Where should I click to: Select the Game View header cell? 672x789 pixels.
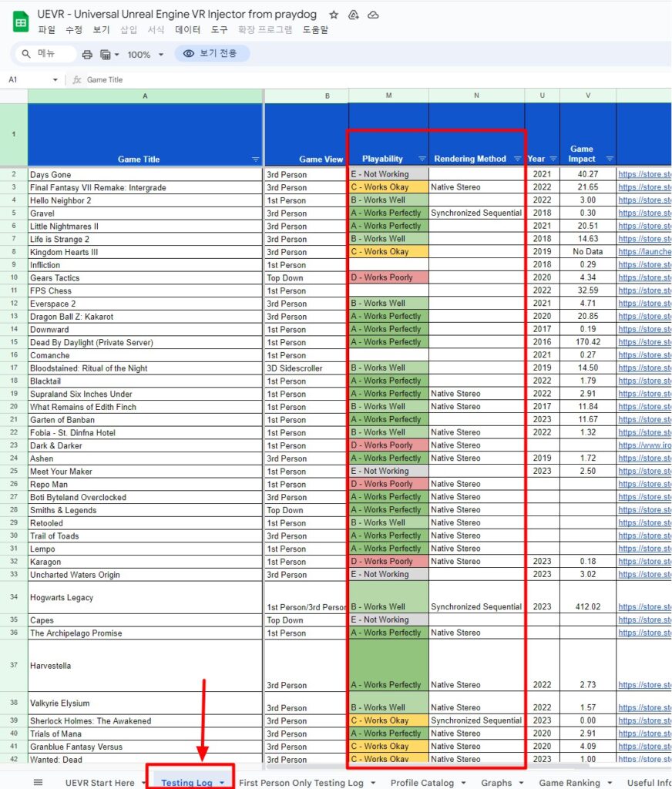click(306, 134)
